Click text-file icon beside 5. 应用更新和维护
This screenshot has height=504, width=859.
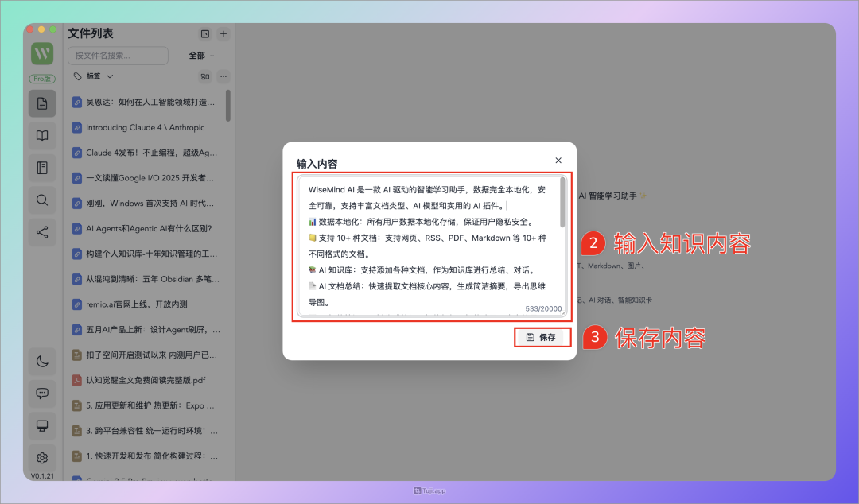(x=77, y=406)
